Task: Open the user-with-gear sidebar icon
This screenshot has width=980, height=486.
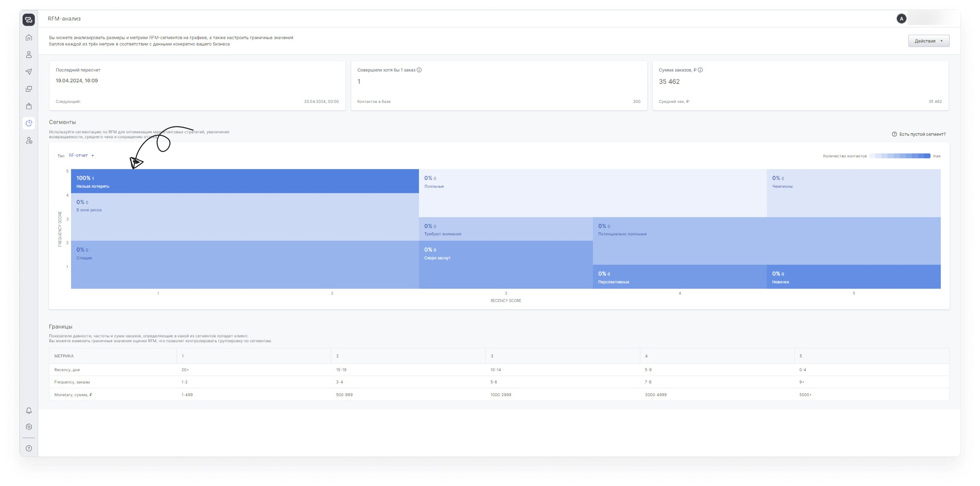Action: [29, 140]
